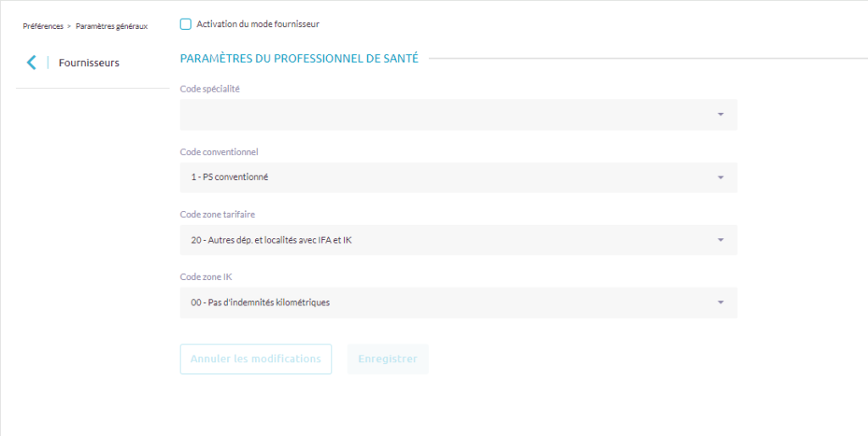This screenshot has height=436, width=868.
Task: Click the Code zone IK dropdown arrow
Action: [720, 303]
